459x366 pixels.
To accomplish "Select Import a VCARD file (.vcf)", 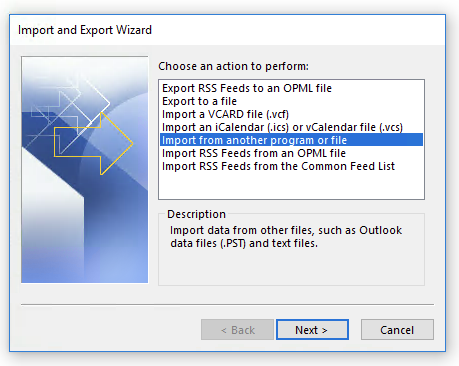I will coord(225,114).
